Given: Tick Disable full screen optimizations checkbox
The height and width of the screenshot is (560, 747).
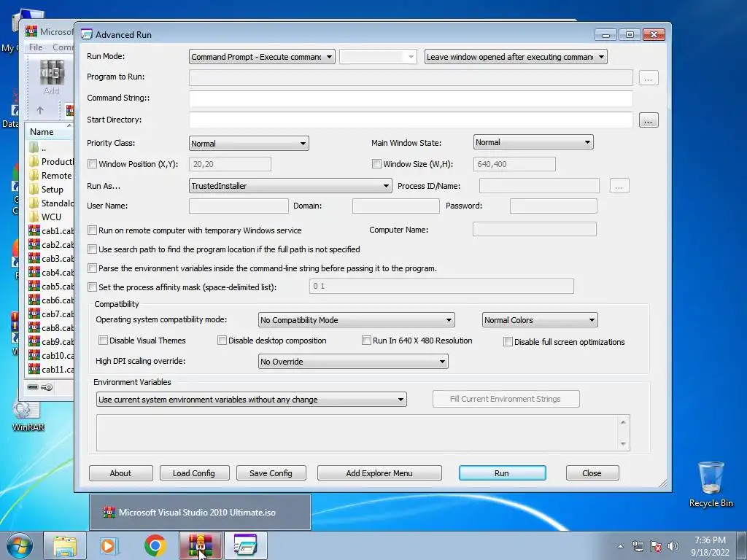Looking at the screenshot, I should coord(508,342).
